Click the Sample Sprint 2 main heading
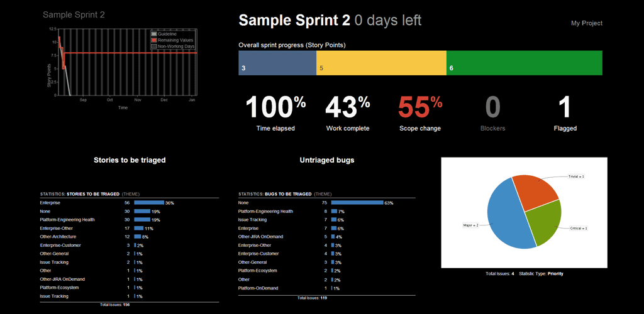 (294, 21)
